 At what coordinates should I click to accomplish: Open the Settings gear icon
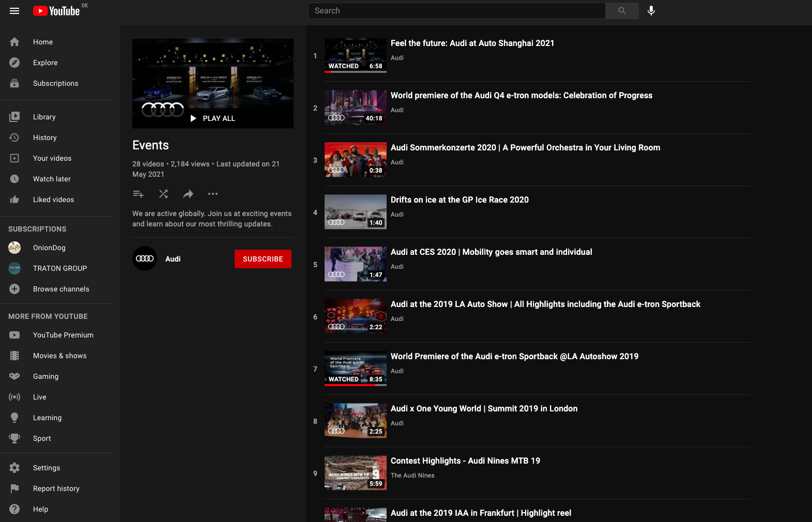click(x=14, y=468)
